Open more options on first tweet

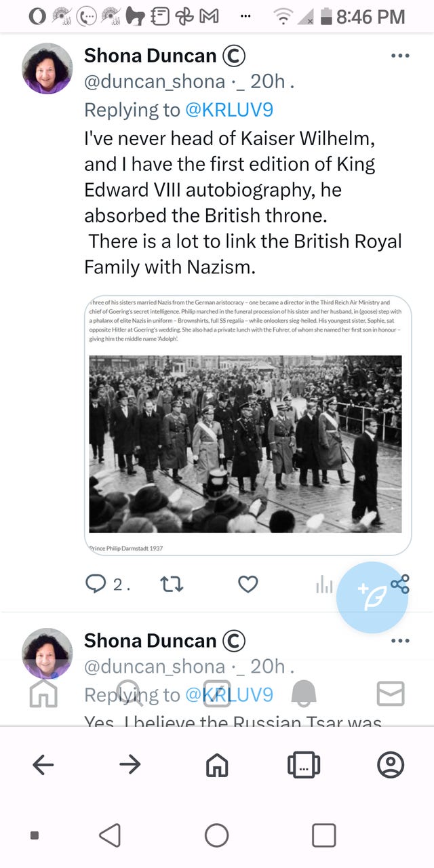pos(401,56)
